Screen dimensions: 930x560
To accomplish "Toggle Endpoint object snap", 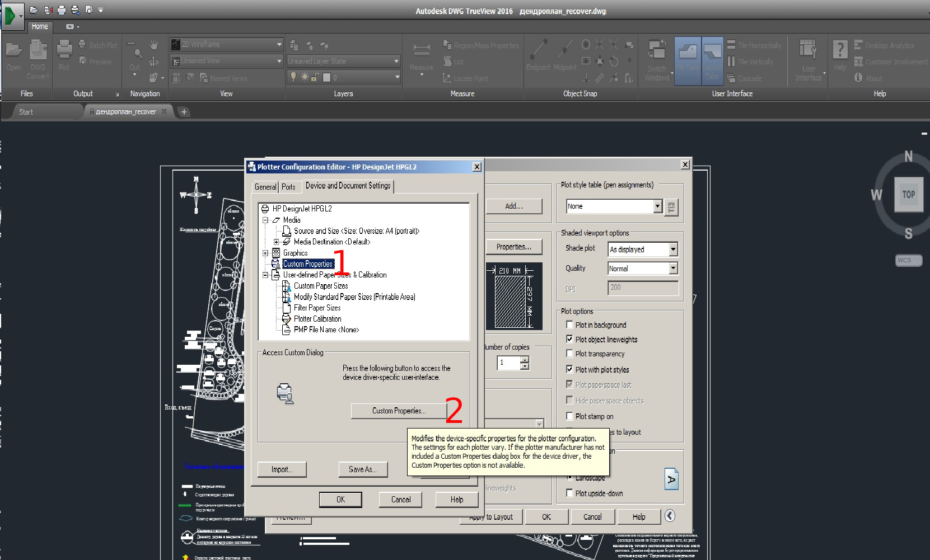I will click(x=539, y=56).
